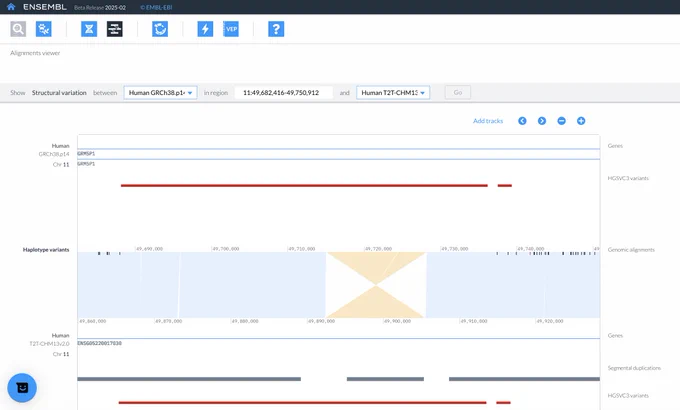
Task: Open the VEP tool icon
Action: [x=231, y=29]
